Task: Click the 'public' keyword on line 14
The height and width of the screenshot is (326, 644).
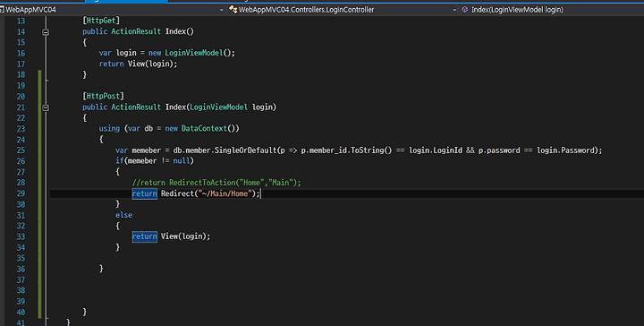Action: [x=95, y=31]
